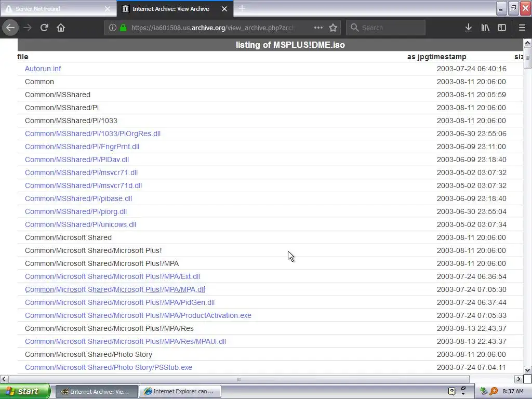Viewport: 532px width, 399px height.
Task: Click the Common/Microsoft Shared/Photo Story row text
Action: (88, 354)
